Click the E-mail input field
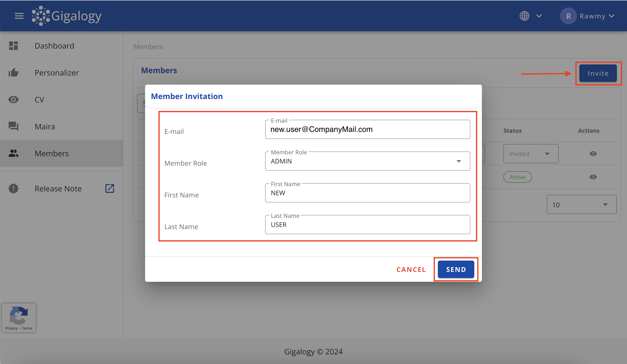 [367, 129]
